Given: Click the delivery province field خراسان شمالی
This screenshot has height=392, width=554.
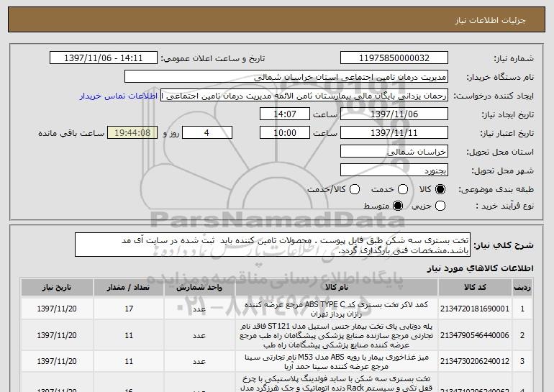Looking at the screenshot, I should tap(394, 152).
